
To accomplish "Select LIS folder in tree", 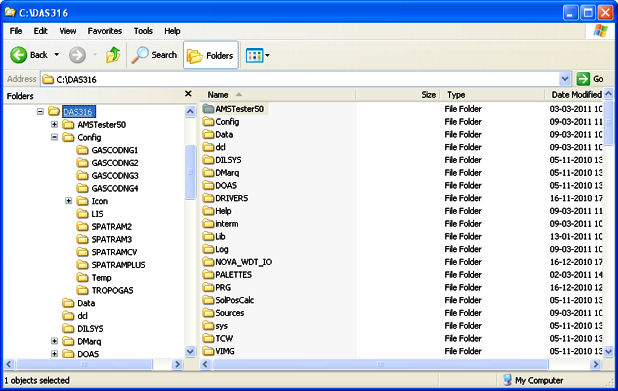I will click(97, 214).
